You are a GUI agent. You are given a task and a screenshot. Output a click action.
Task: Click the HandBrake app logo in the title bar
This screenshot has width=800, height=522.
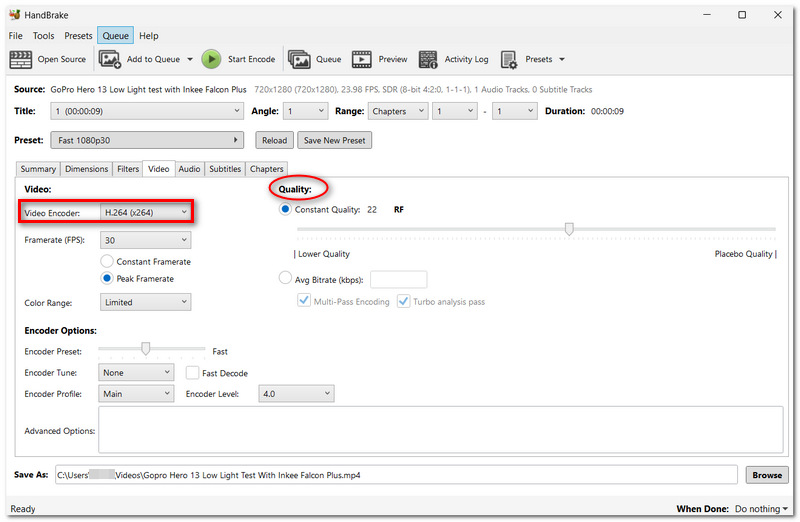pos(15,15)
